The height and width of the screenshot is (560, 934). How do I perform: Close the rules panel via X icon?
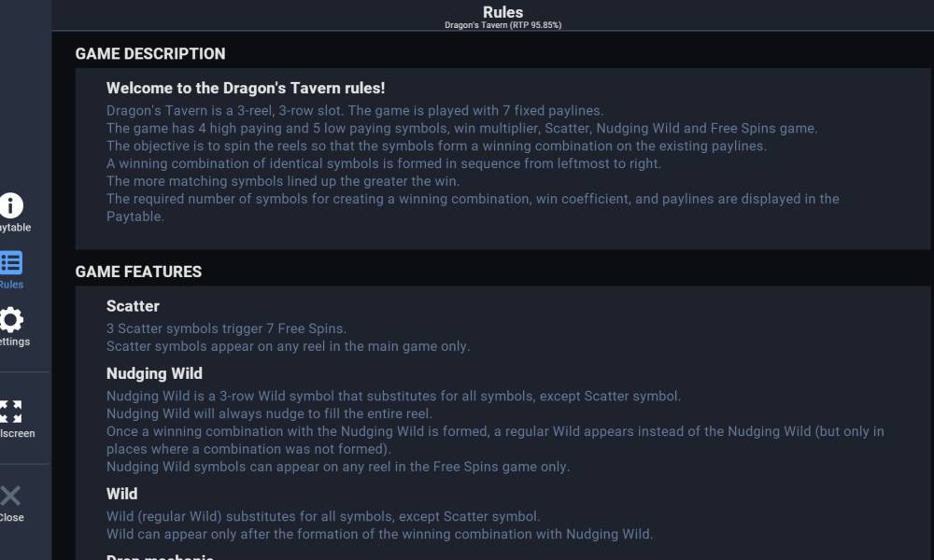pos(11,496)
